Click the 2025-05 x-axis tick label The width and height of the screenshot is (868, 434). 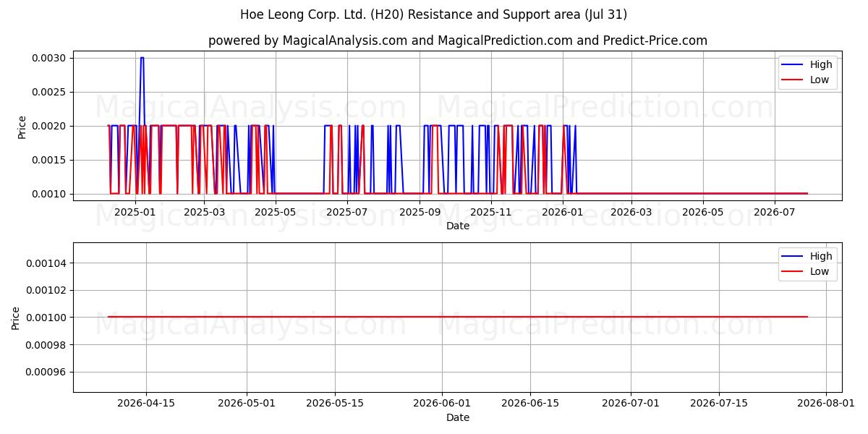[276, 212]
